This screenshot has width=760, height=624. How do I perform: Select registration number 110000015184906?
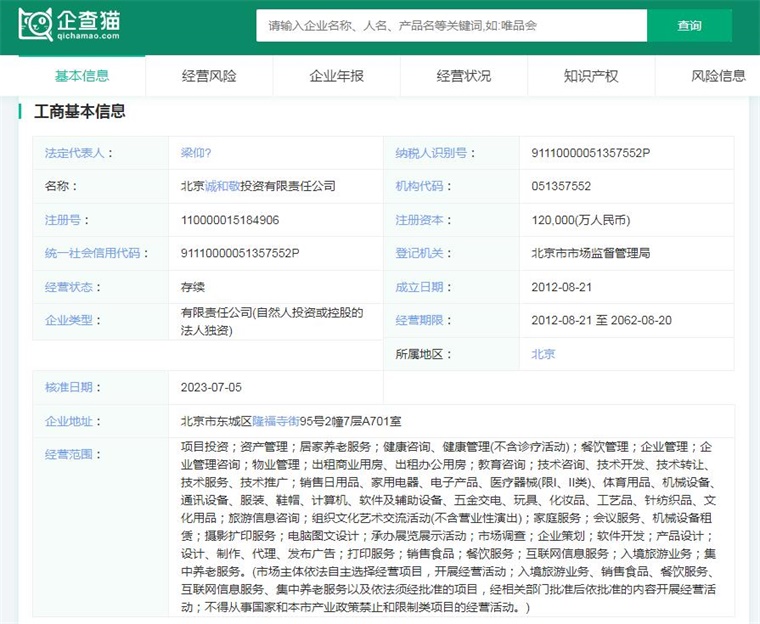point(230,220)
